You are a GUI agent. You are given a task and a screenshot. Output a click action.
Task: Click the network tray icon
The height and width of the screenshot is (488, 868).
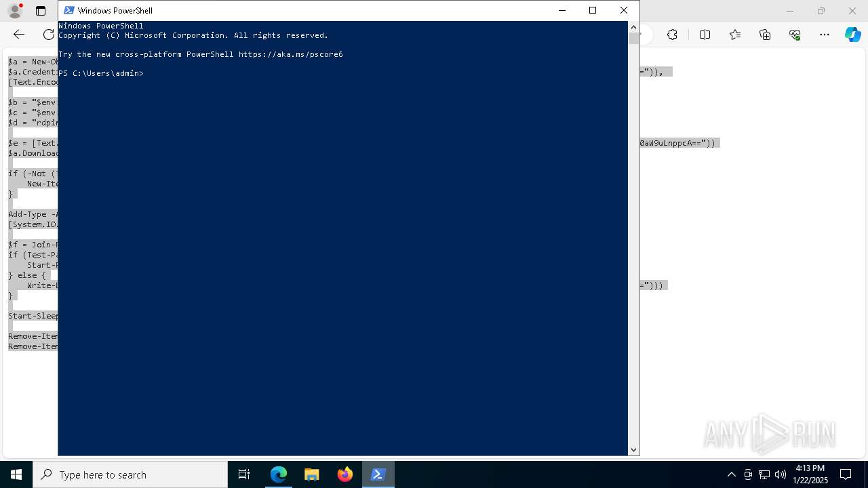click(x=764, y=474)
